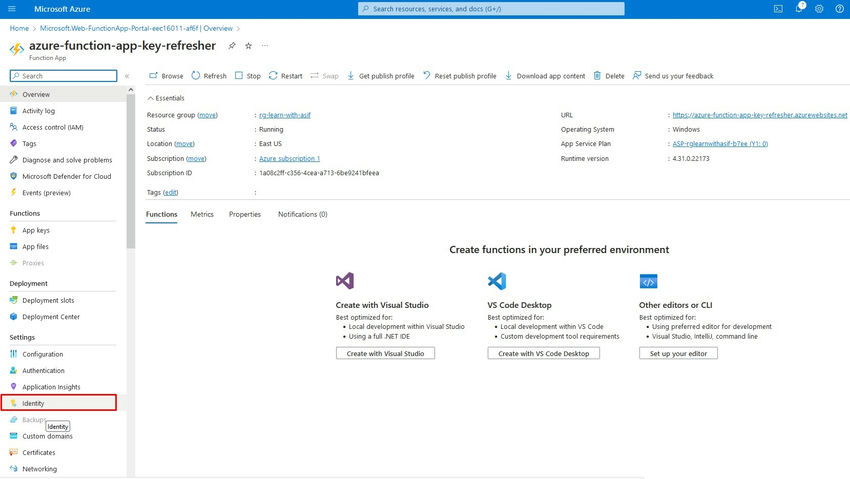The image size is (850, 479).
Task: Open the function app URL link
Action: click(759, 115)
